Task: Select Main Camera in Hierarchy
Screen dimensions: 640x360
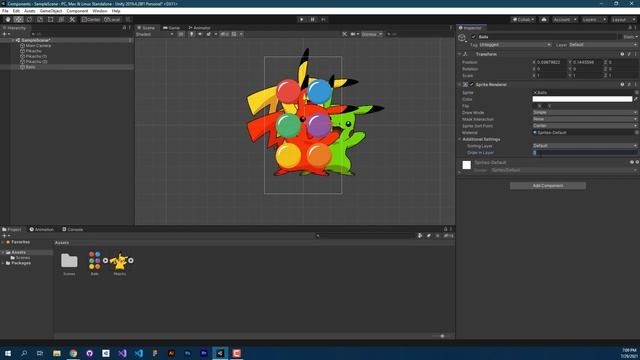Action: click(38, 46)
